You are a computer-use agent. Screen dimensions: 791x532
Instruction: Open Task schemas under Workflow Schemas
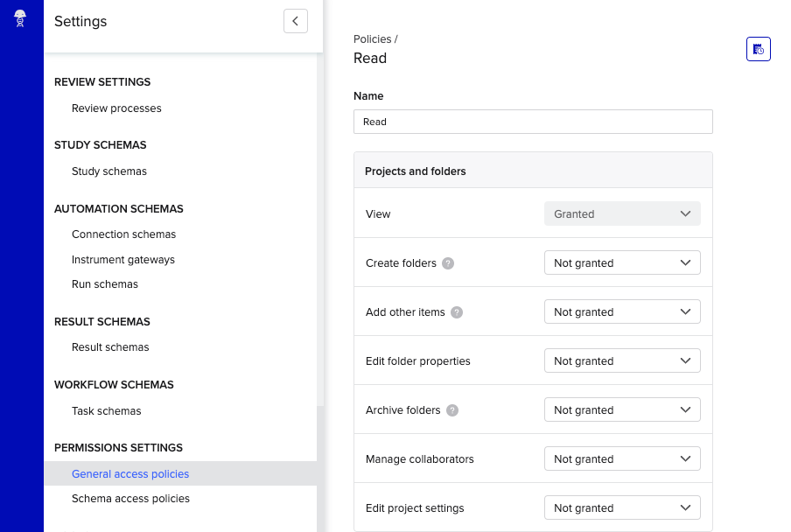tap(104, 410)
